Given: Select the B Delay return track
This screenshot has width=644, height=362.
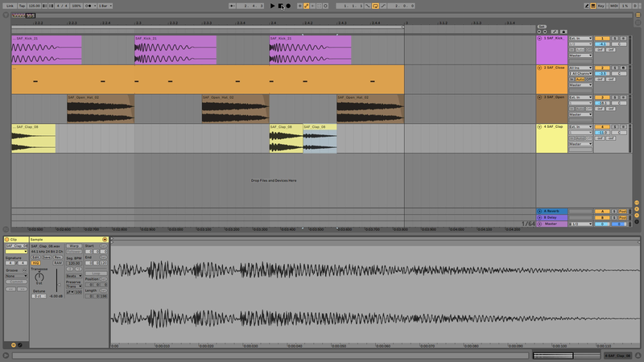Looking at the screenshot, I should point(551,217).
